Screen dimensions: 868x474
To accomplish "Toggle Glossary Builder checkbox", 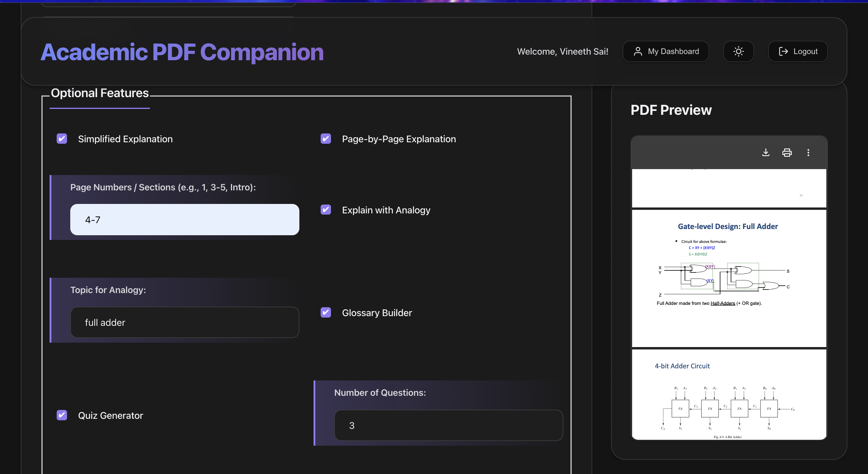I will tap(325, 313).
